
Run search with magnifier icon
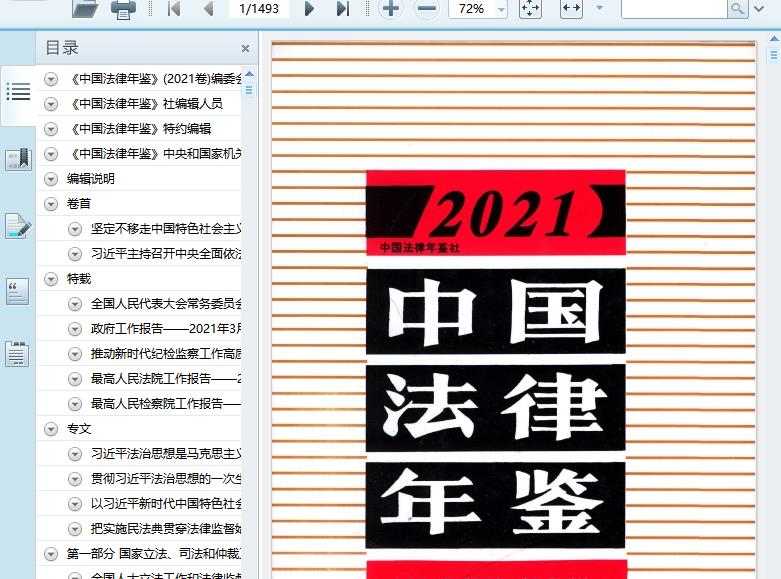pyautogui.click(x=737, y=8)
